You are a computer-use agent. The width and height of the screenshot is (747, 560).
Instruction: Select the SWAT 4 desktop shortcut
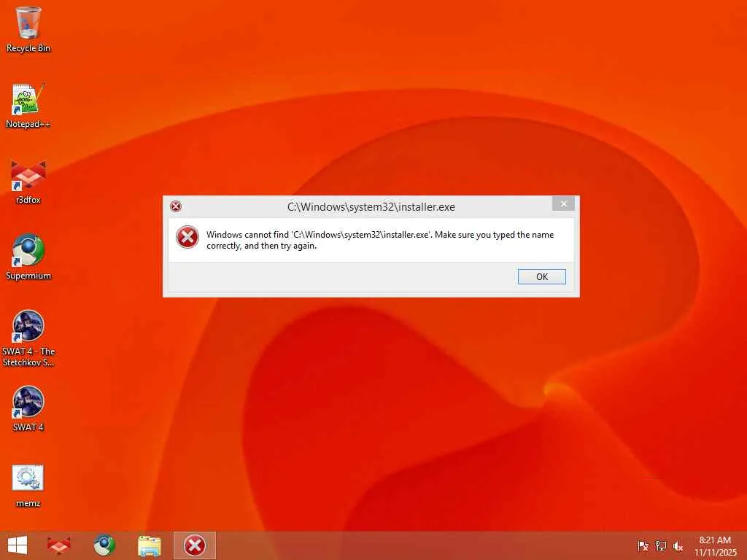point(28,408)
